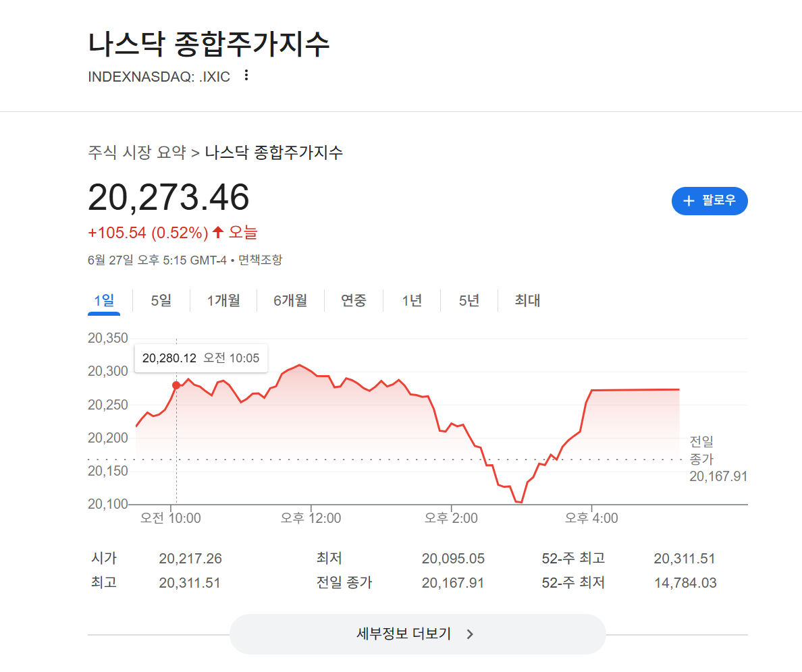Open the three-dot options menu beside .IXIC
Viewport: 802px width, 672px height.
point(246,76)
